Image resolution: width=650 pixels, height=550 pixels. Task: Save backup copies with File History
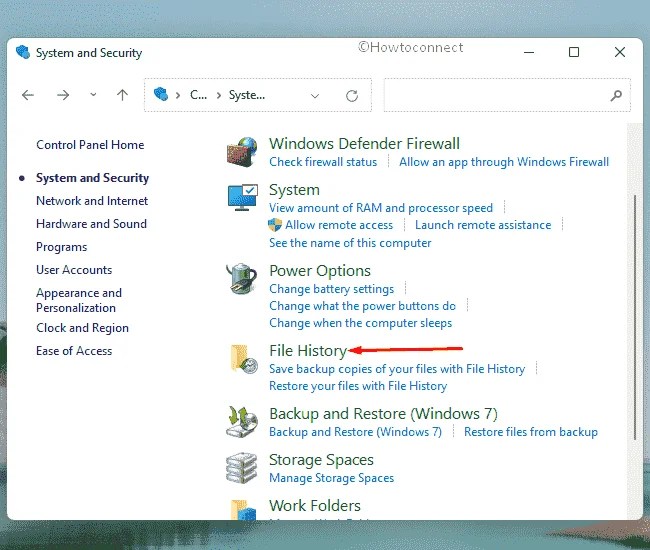point(397,369)
